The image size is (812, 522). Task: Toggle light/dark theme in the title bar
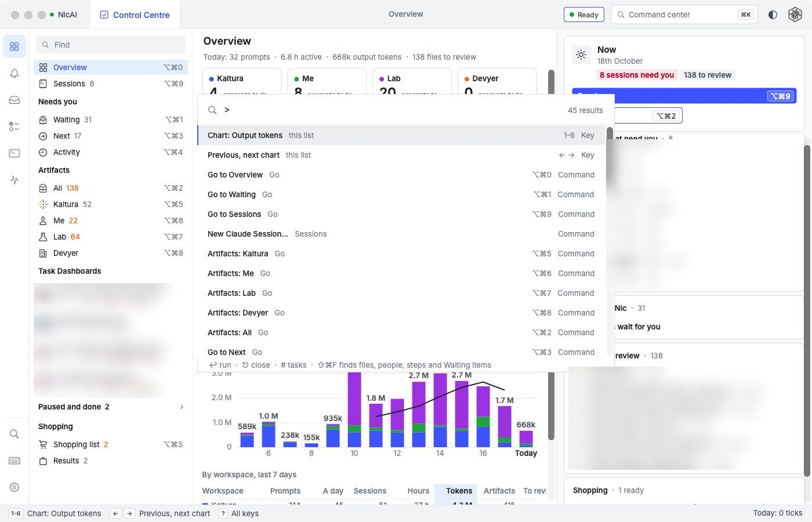[773, 14]
